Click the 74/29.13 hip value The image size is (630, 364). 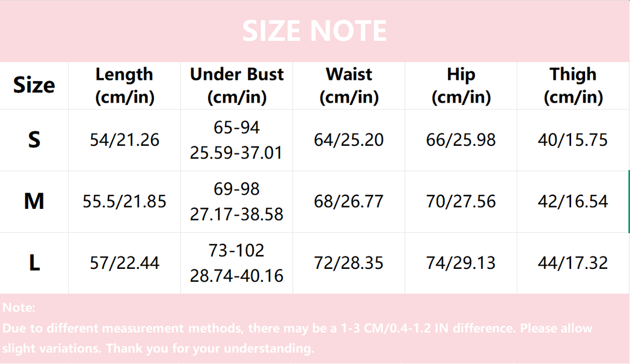coord(461,263)
